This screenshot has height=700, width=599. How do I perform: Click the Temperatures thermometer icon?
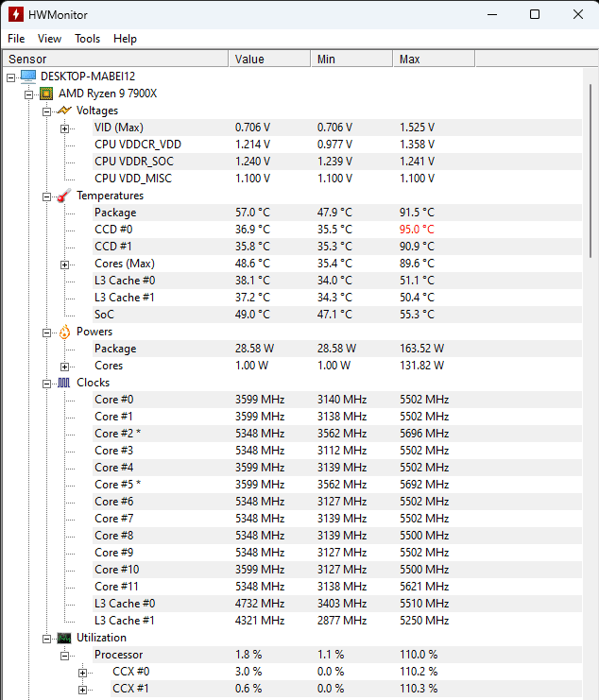point(64,196)
